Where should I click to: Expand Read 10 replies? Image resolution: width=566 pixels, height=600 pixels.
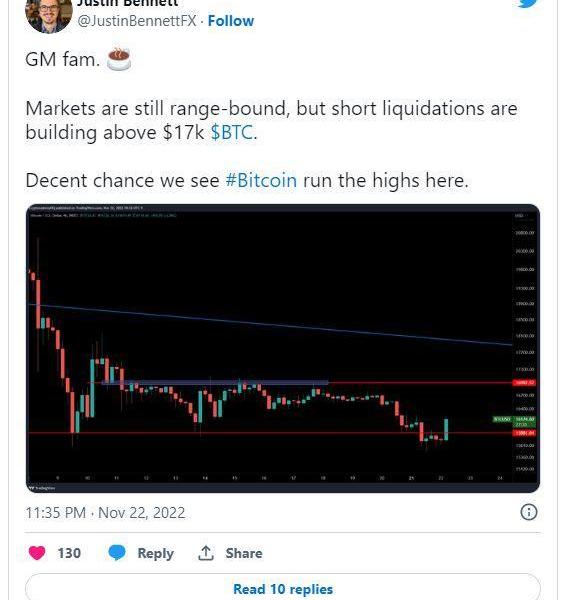[283, 589]
